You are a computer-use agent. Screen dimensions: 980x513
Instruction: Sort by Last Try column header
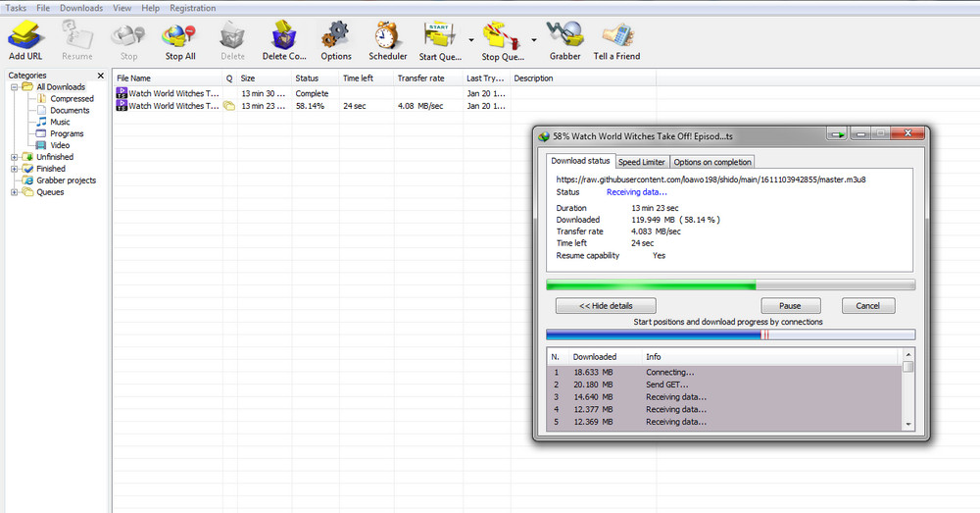tap(486, 78)
